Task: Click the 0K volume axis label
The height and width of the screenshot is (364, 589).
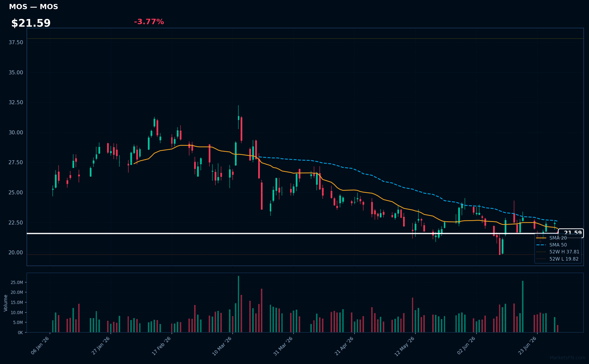Action: [20, 333]
